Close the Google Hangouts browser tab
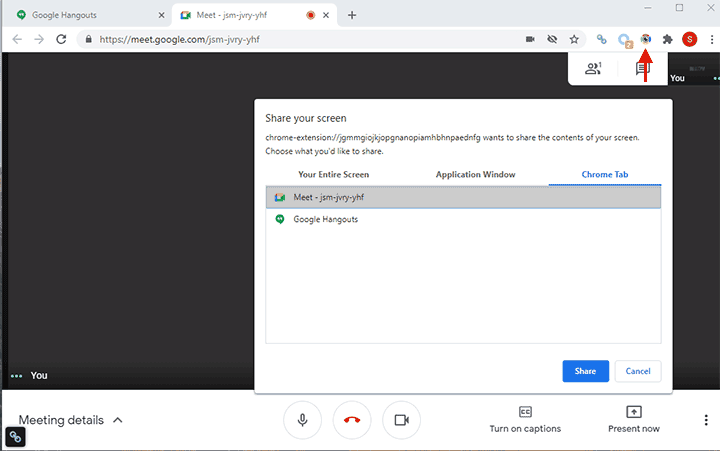Viewport: 720px width, 451px height. tap(161, 15)
